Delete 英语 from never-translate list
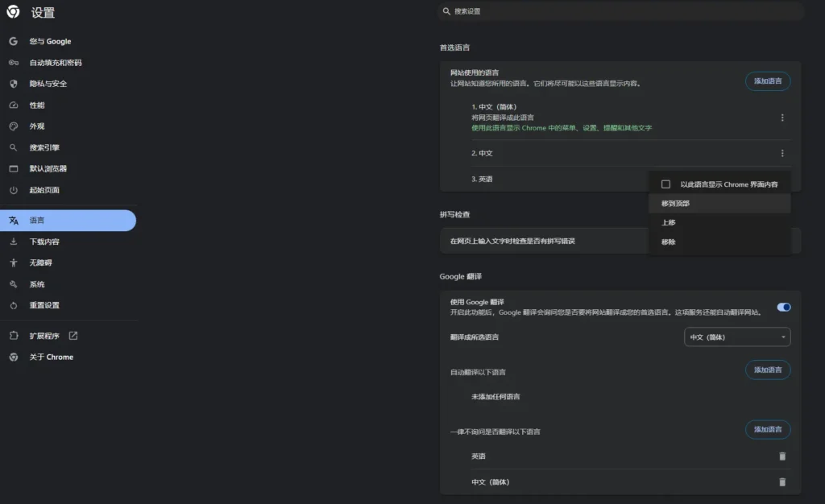This screenshot has width=825, height=504. click(781, 456)
